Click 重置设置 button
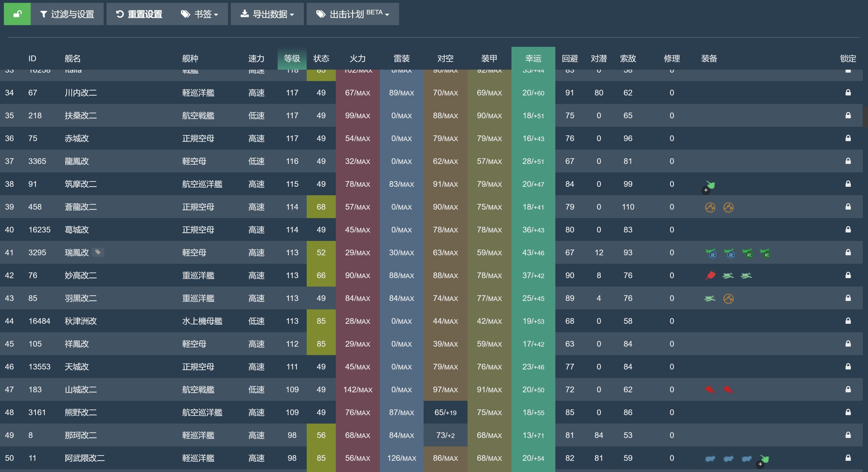This screenshot has width=868, height=472. tap(139, 14)
